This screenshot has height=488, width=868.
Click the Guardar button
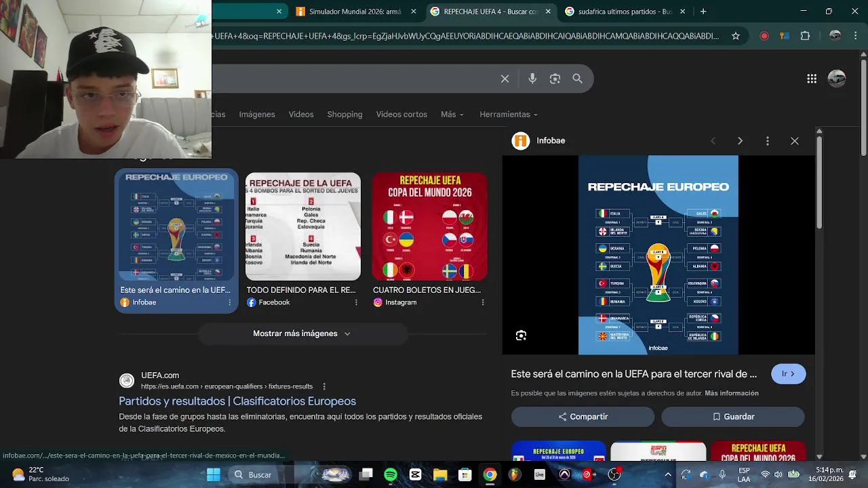point(733,417)
